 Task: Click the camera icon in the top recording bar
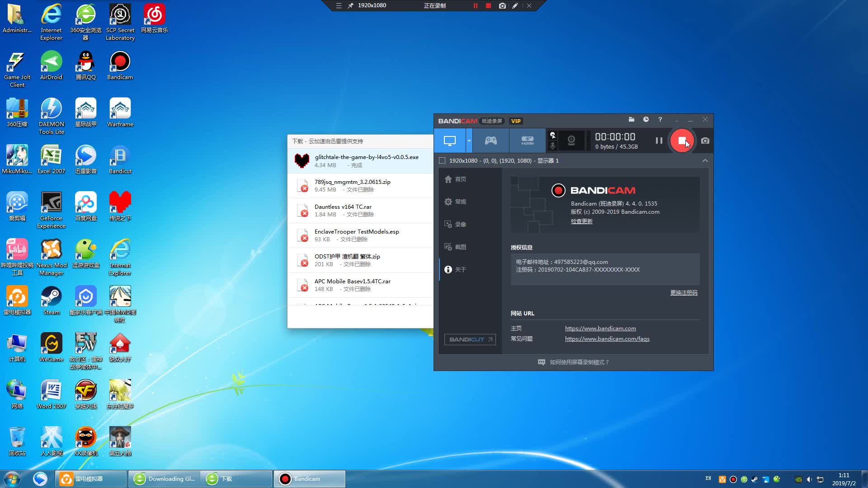pyautogui.click(x=502, y=6)
